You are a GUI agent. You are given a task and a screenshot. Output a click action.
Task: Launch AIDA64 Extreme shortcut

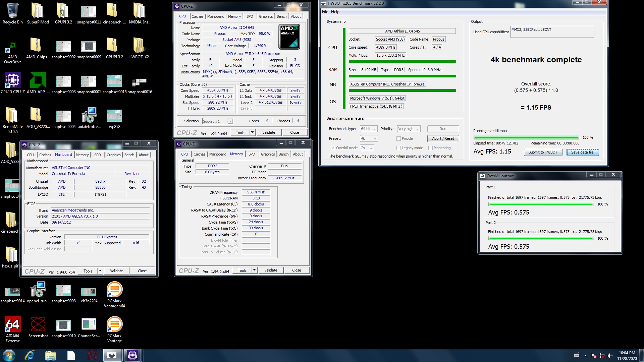pyautogui.click(x=12, y=329)
